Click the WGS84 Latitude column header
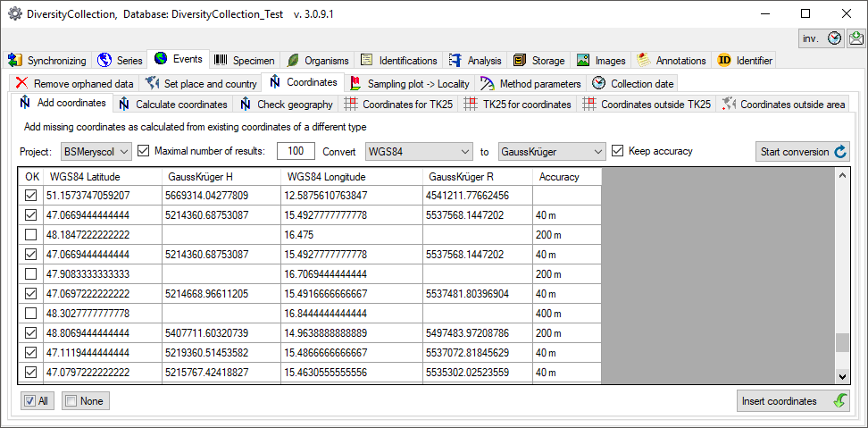The image size is (868, 428). [102, 177]
